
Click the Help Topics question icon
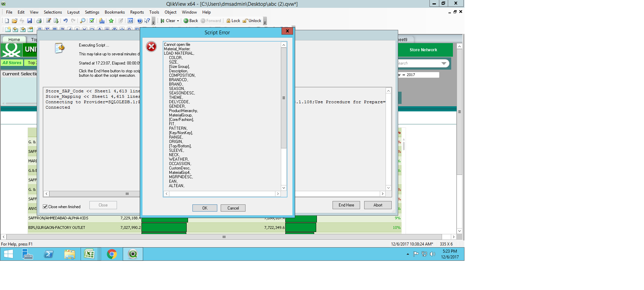[x=140, y=21]
